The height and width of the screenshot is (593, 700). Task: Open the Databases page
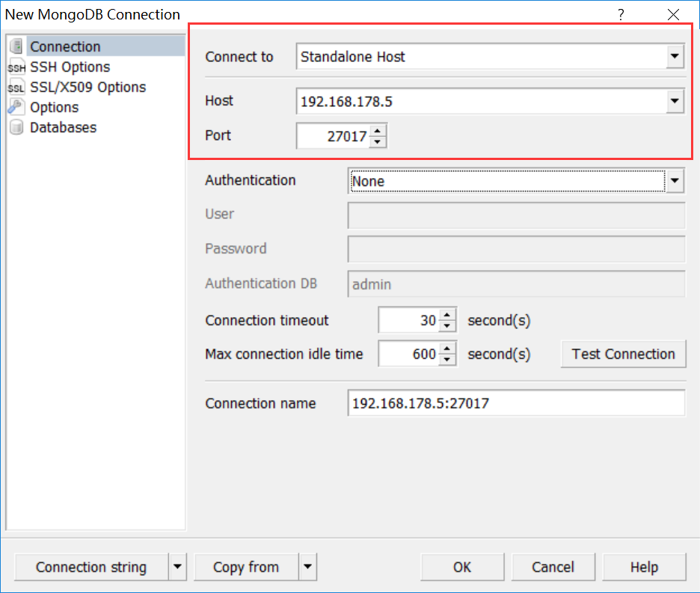pyautogui.click(x=63, y=127)
